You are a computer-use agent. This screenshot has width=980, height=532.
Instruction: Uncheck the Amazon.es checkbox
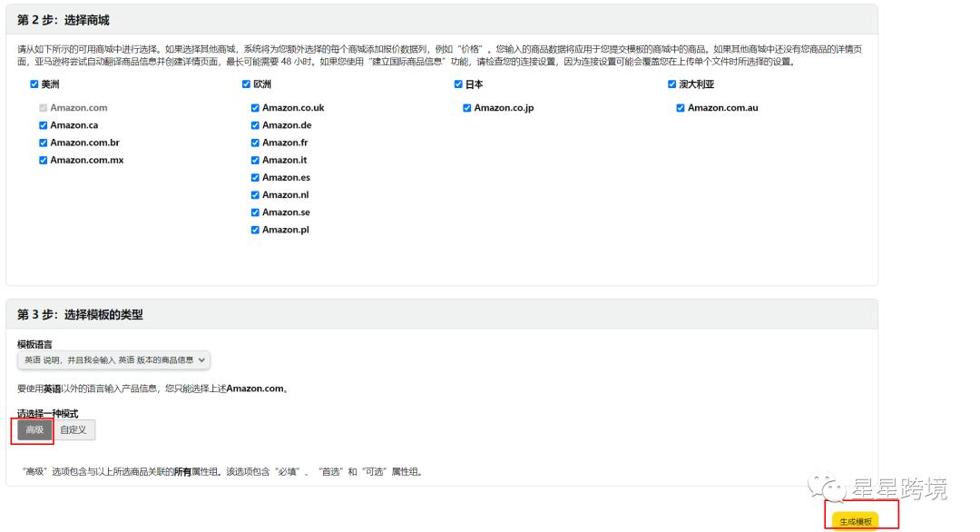pos(254,177)
